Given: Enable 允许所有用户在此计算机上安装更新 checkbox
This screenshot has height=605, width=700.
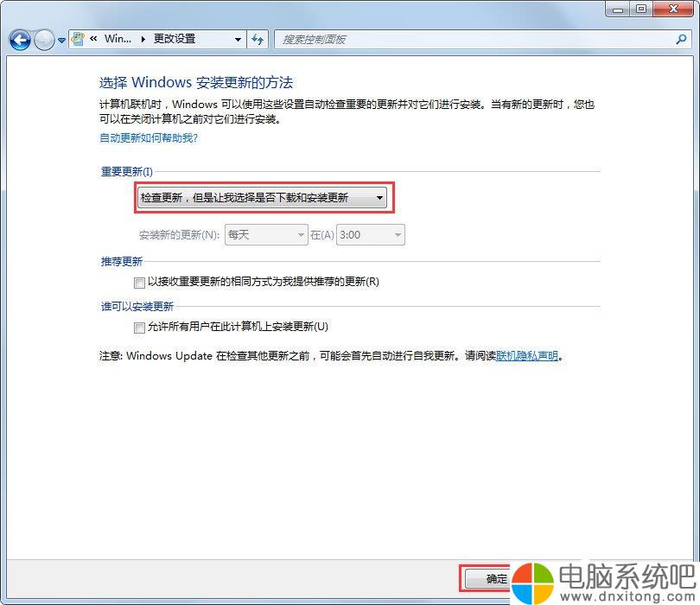Looking at the screenshot, I should (139, 328).
